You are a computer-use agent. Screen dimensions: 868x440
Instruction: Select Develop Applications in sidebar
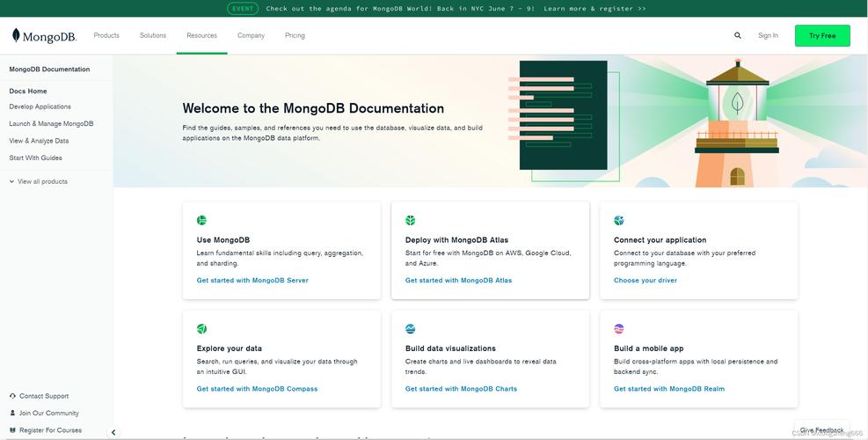point(40,106)
